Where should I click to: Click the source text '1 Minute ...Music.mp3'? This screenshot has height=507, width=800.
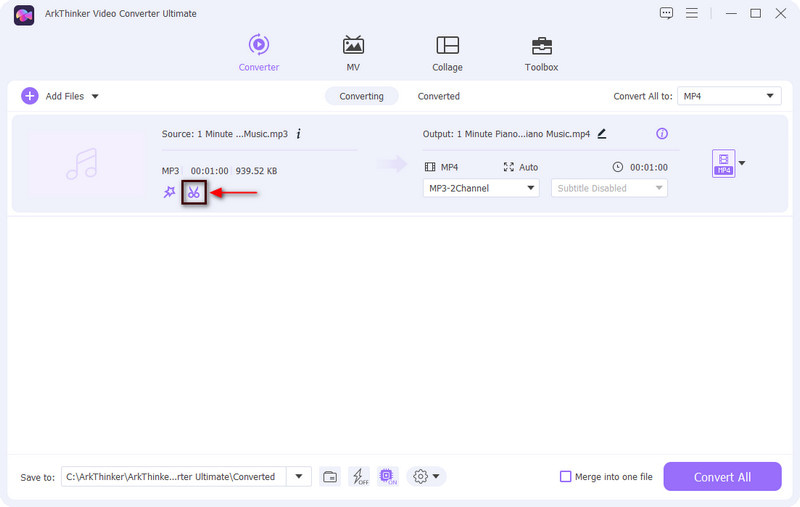pos(242,134)
